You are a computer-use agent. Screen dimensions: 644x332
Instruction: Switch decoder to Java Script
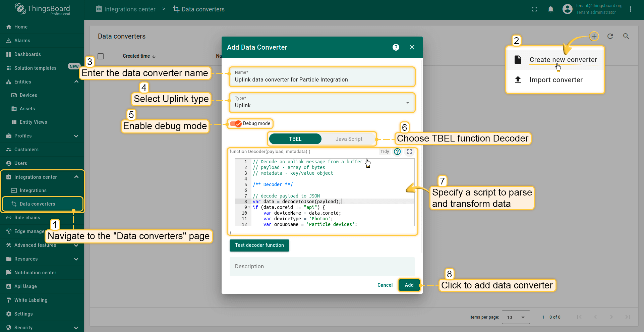[x=349, y=139]
